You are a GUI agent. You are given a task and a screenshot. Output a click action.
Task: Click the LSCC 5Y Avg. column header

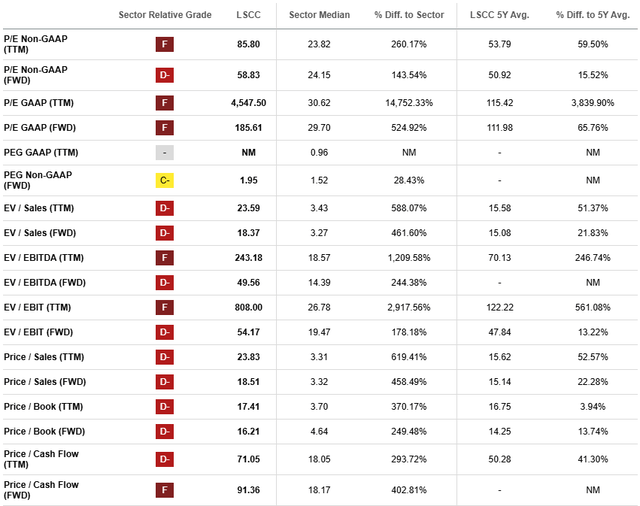click(500, 15)
